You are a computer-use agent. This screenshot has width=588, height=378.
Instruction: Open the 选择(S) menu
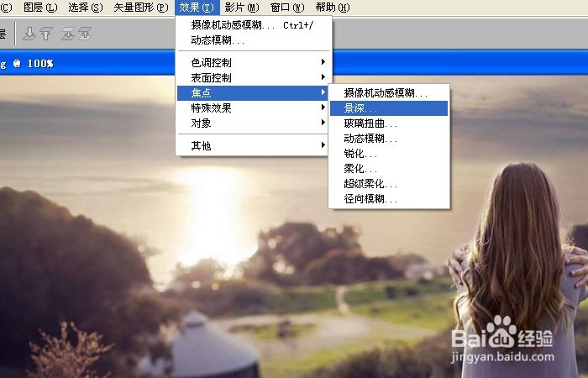[85, 7]
